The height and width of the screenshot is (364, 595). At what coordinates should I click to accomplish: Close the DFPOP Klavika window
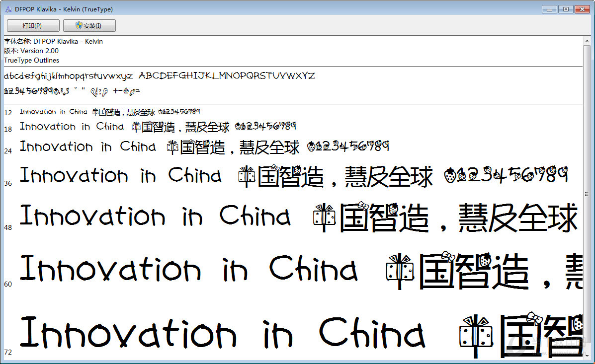[x=582, y=9]
